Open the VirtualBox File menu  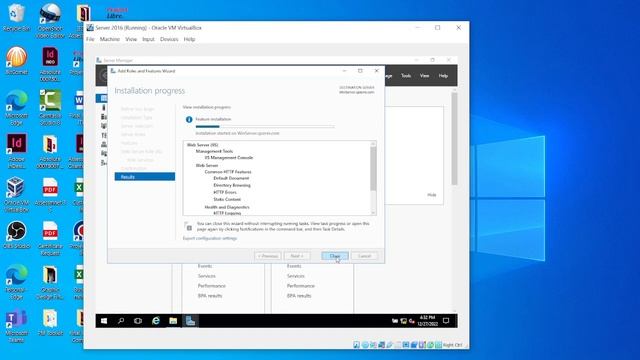coord(90,39)
